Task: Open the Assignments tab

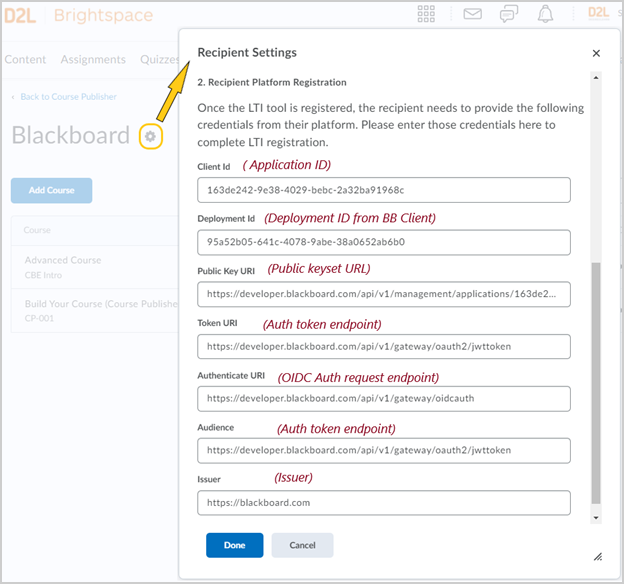Action: pos(93,59)
